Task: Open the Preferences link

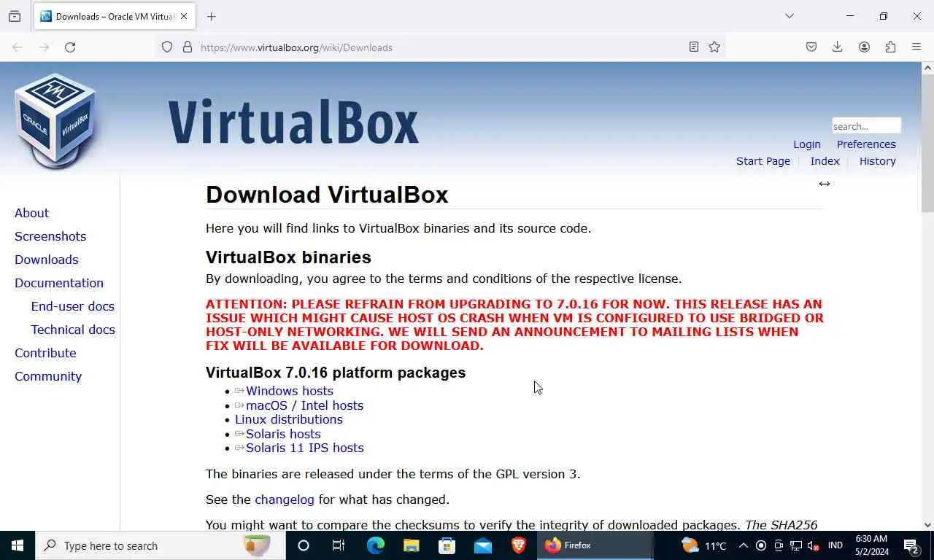Action: click(866, 144)
